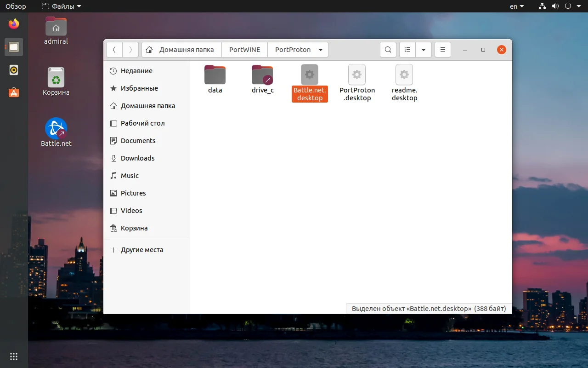Click Обзор activities in top bar
The image size is (588, 368).
(16, 6)
